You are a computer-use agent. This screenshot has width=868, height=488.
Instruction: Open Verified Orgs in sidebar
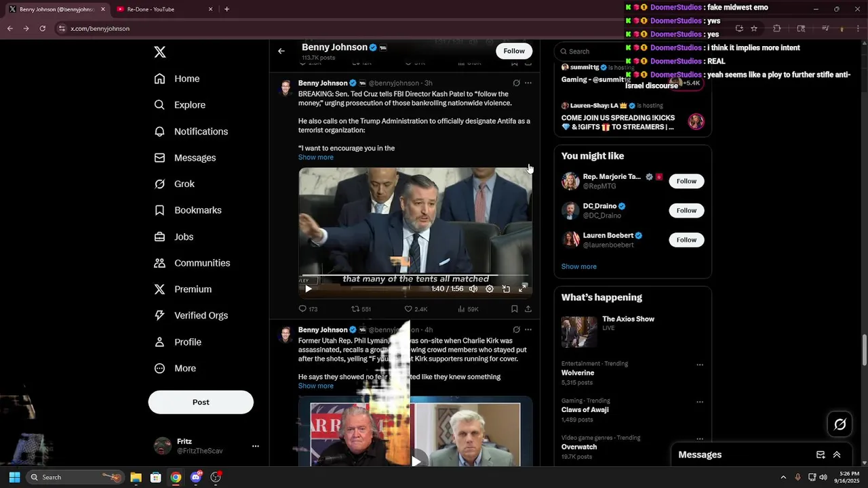coord(191,315)
